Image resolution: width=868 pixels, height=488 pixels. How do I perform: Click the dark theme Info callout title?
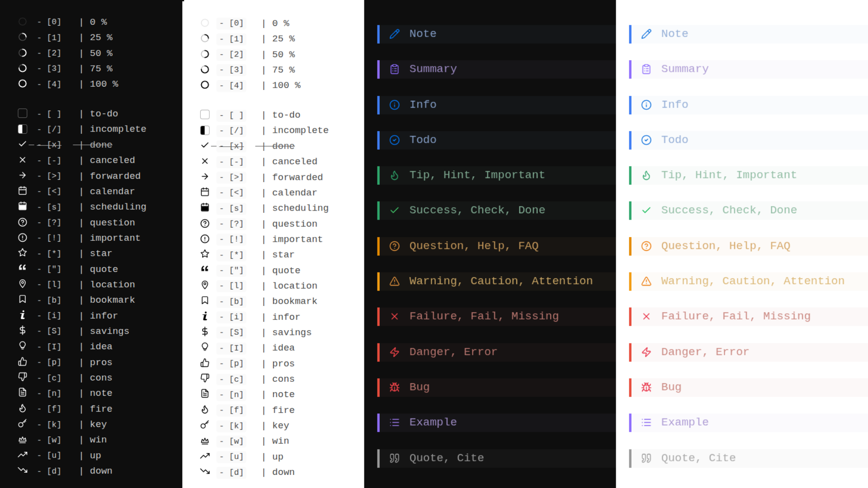click(423, 105)
